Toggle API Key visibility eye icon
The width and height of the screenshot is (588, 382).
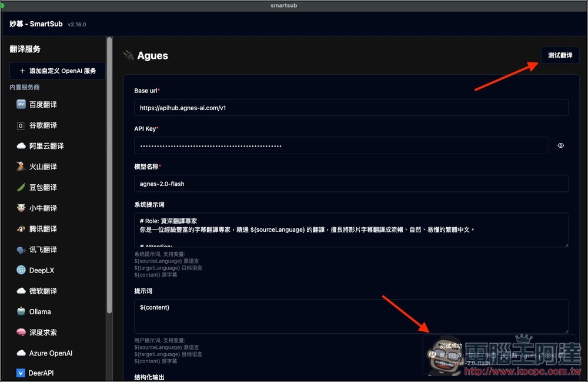560,145
